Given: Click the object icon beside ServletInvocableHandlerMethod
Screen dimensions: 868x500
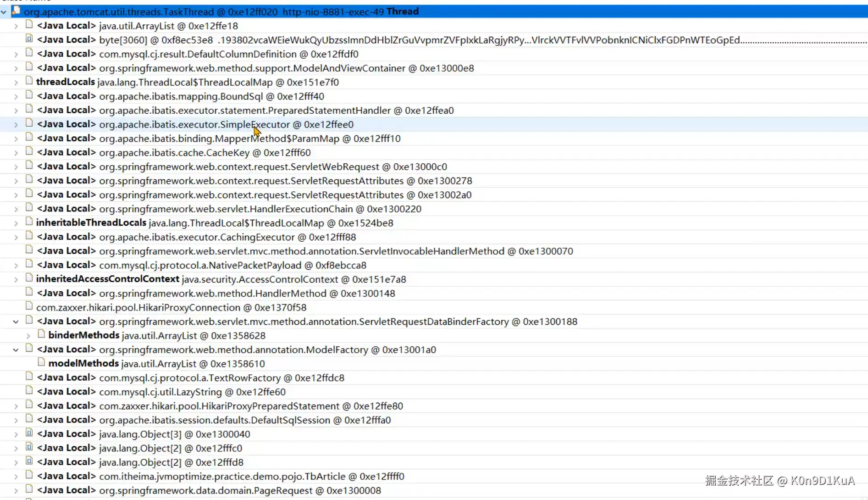Looking at the screenshot, I should pyautogui.click(x=29, y=250).
